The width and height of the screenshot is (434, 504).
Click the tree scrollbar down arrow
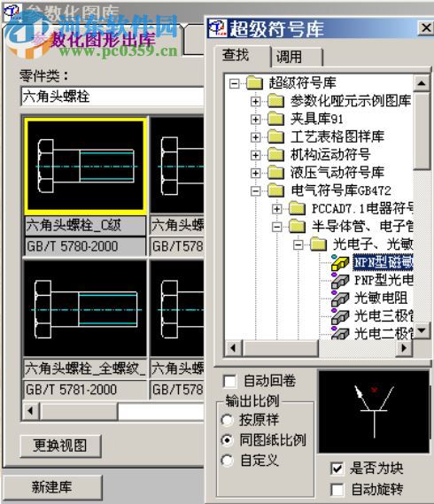[x=422, y=330]
